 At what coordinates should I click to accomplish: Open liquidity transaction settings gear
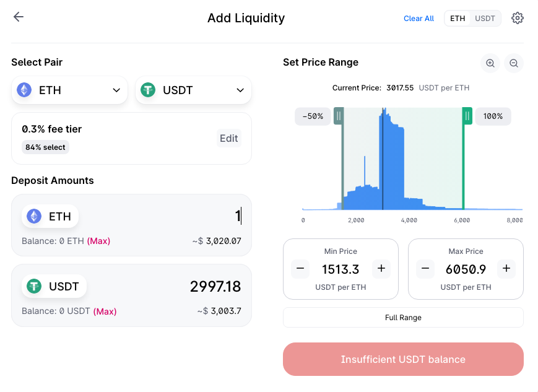click(x=518, y=18)
